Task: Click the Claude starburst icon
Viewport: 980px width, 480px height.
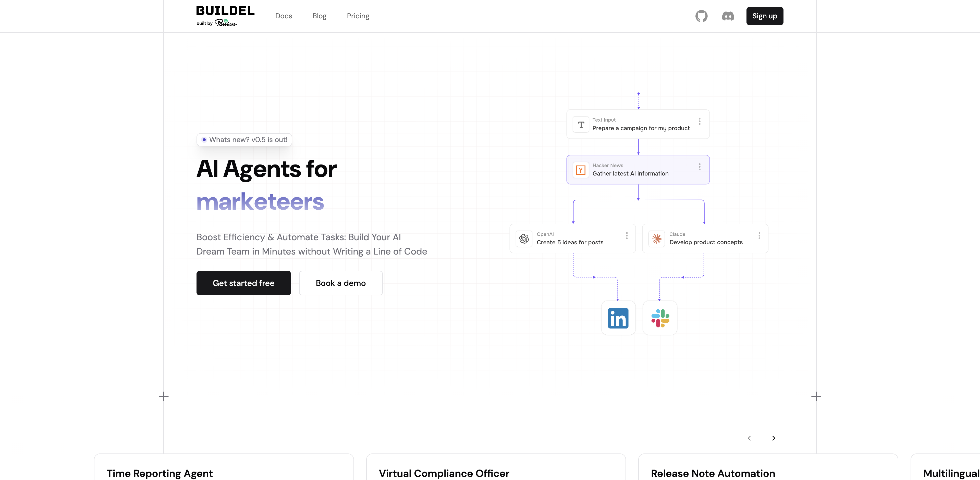Action: 657,239
